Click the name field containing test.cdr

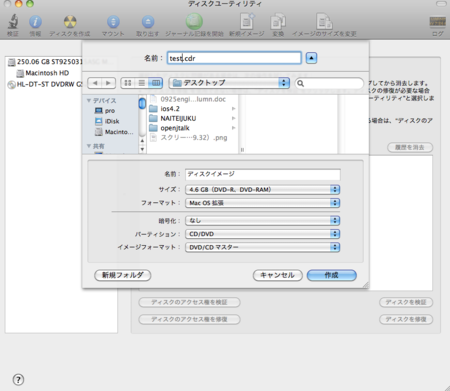pyautogui.click(x=234, y=58)
